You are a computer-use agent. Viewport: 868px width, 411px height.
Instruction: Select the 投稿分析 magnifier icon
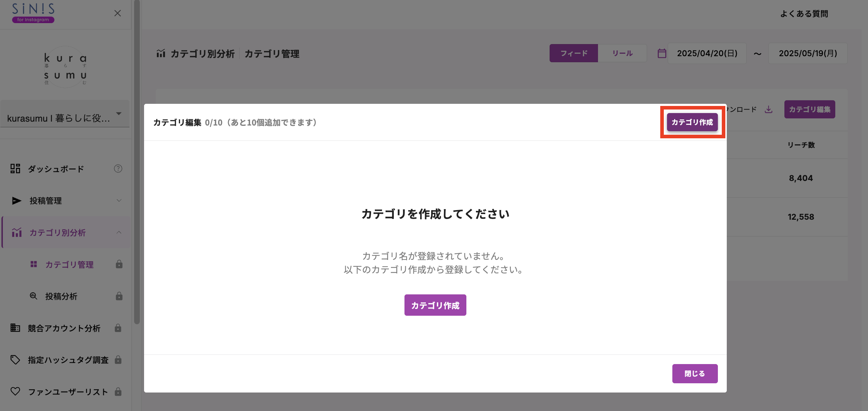pos(33,296)
